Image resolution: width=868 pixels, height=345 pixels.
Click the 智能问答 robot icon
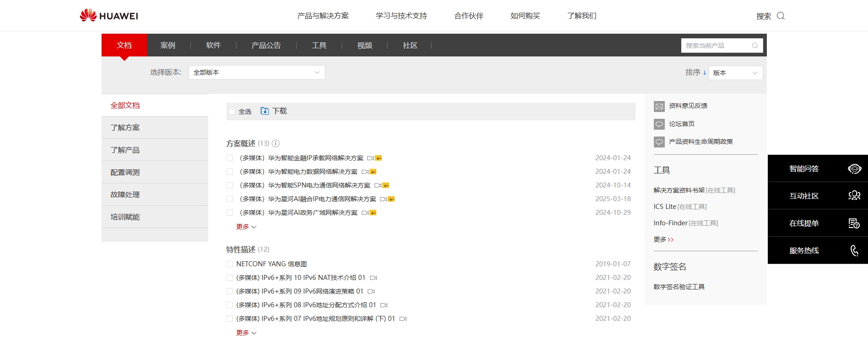854,169
